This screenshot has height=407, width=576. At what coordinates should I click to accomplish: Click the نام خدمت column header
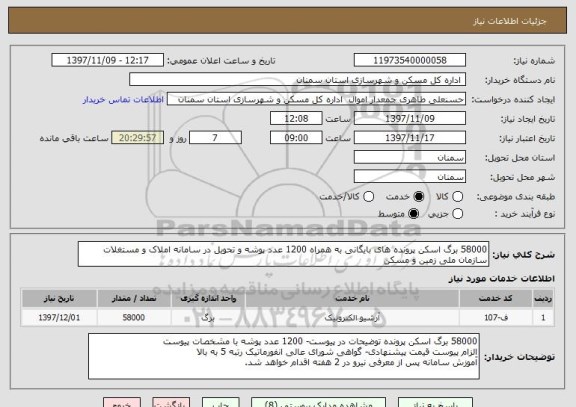tap(352, 298)
